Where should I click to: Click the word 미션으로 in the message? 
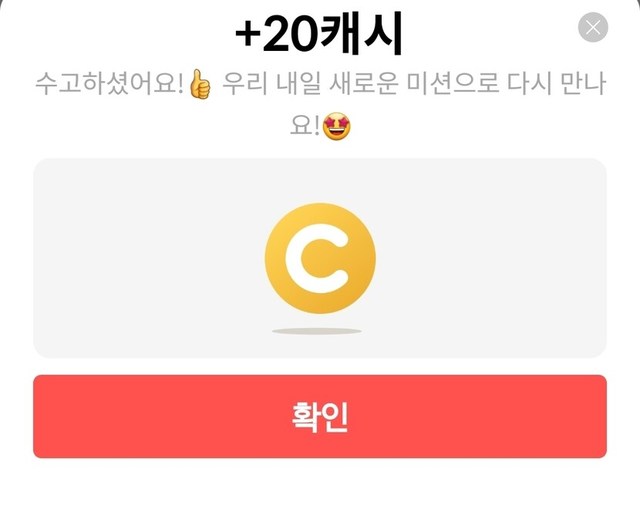(453, 84)
